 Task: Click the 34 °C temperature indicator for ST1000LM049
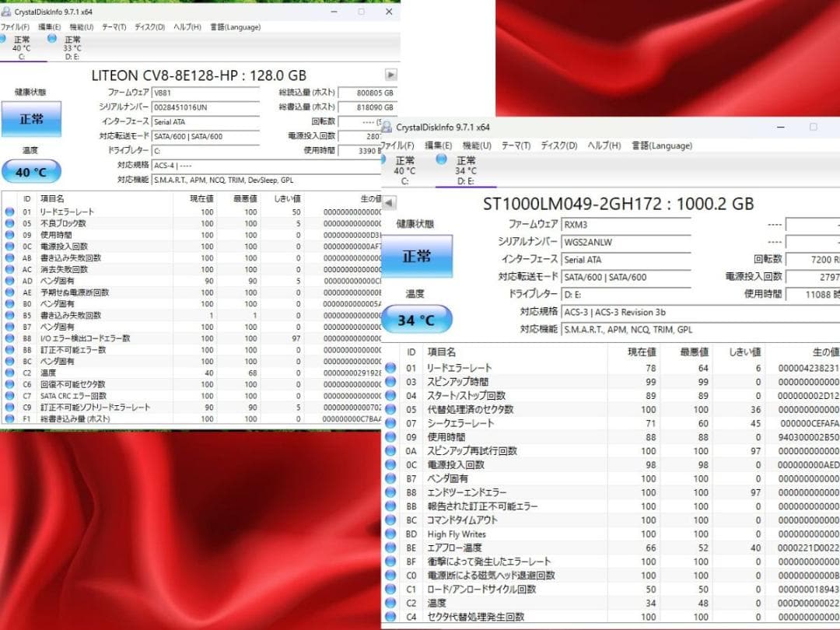417,319
